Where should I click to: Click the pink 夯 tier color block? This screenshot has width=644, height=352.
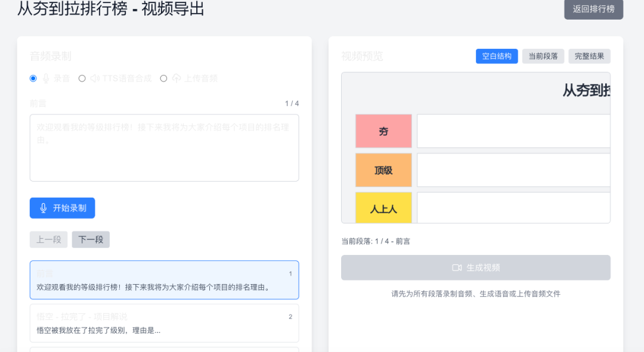[x=383, y=130]
